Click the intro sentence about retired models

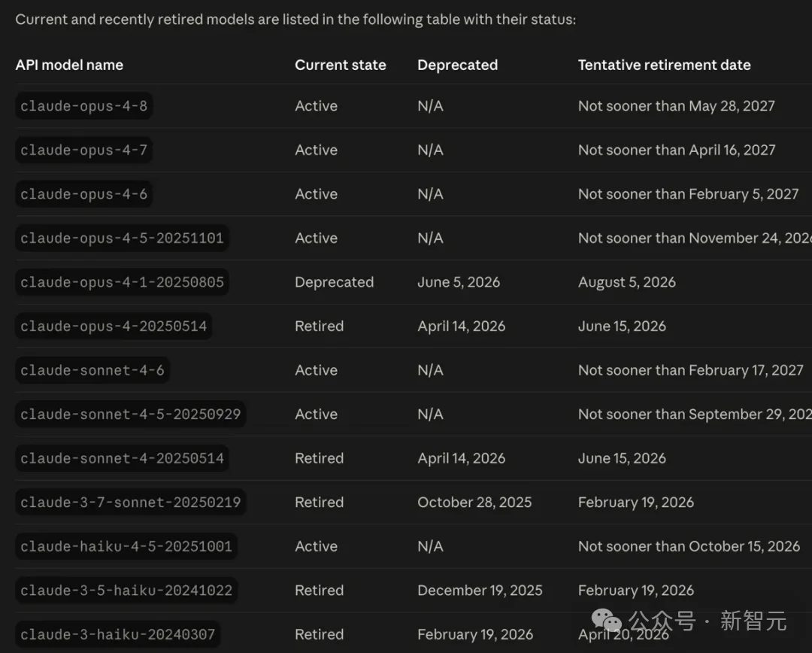coord(295,20)
